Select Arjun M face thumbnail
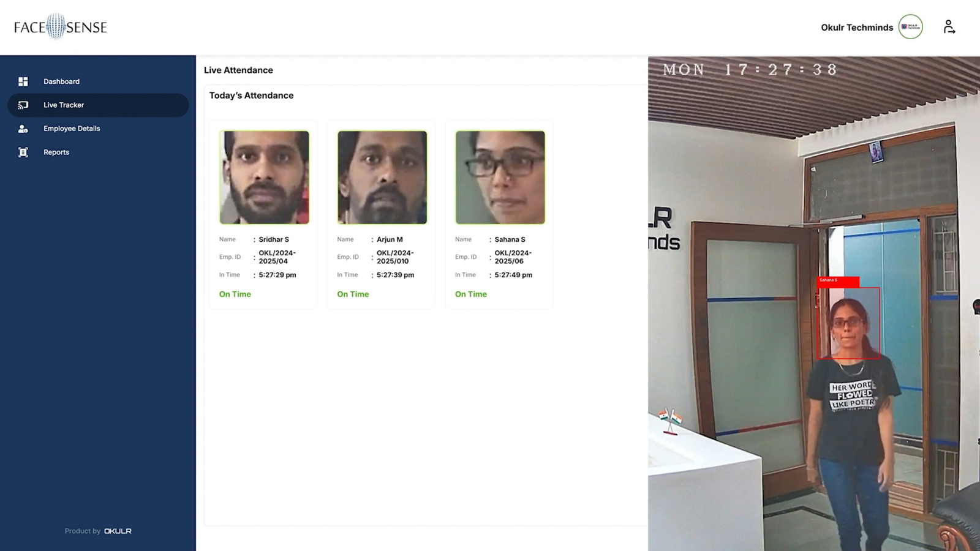The height and width of the screenshot is (551, 980). (382, 178)
